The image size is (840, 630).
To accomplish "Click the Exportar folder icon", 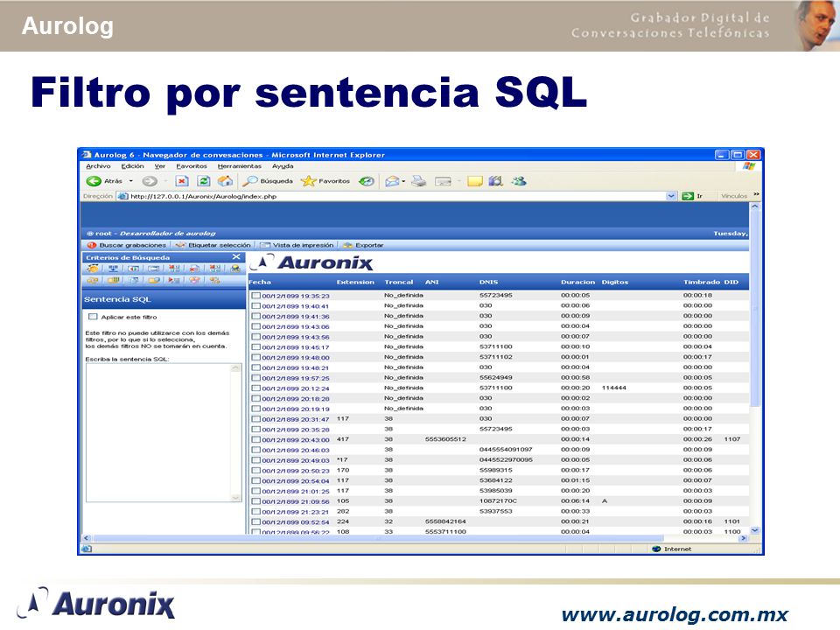I will (x=347, y=245).
